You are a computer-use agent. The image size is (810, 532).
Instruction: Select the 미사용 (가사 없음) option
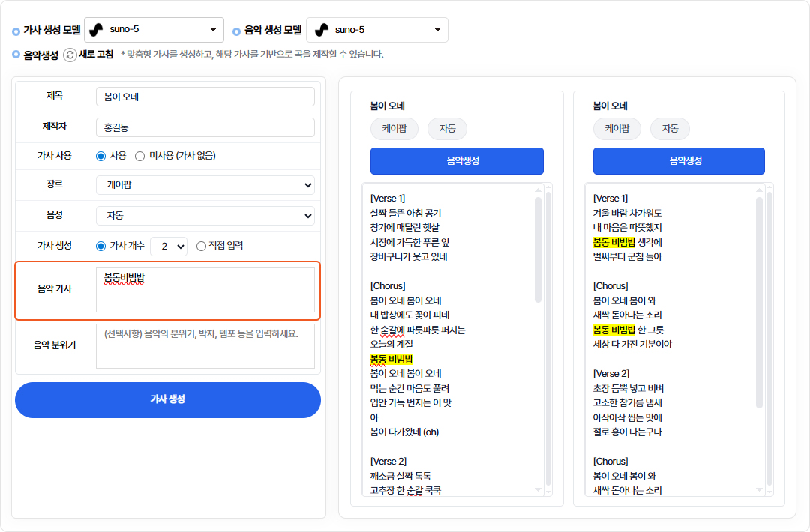point(139,156)
